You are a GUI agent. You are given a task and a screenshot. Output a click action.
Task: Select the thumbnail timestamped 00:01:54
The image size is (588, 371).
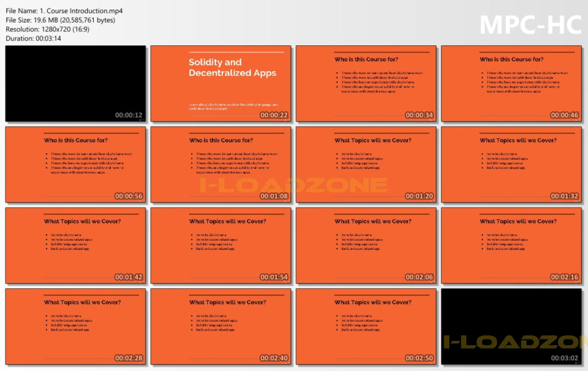click(x=221, y=246)
